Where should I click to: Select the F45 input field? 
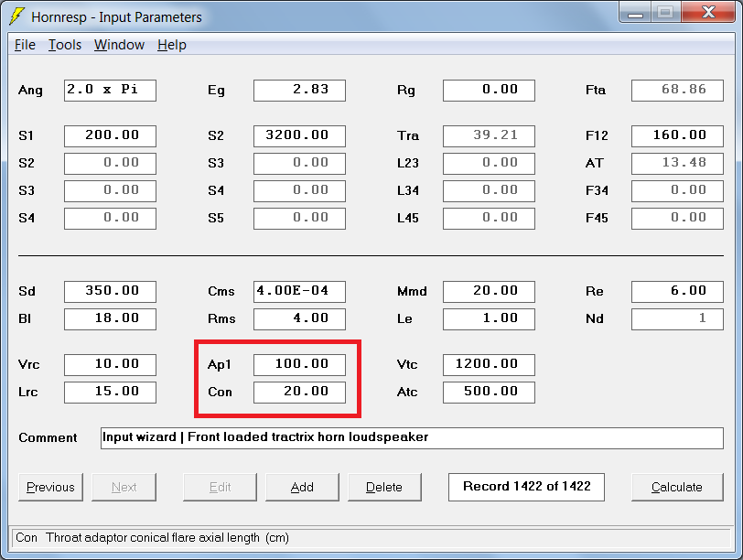[678, 219]
